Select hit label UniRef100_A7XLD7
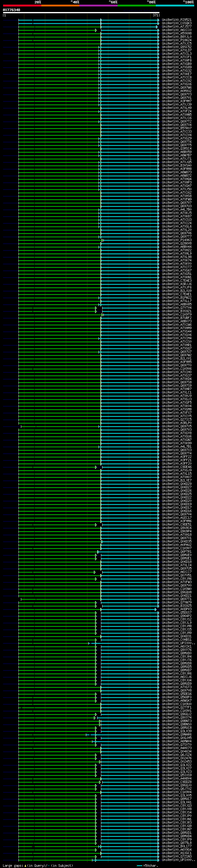The width and height of the screenshot is (197, 868). click(x=177, y=50)
